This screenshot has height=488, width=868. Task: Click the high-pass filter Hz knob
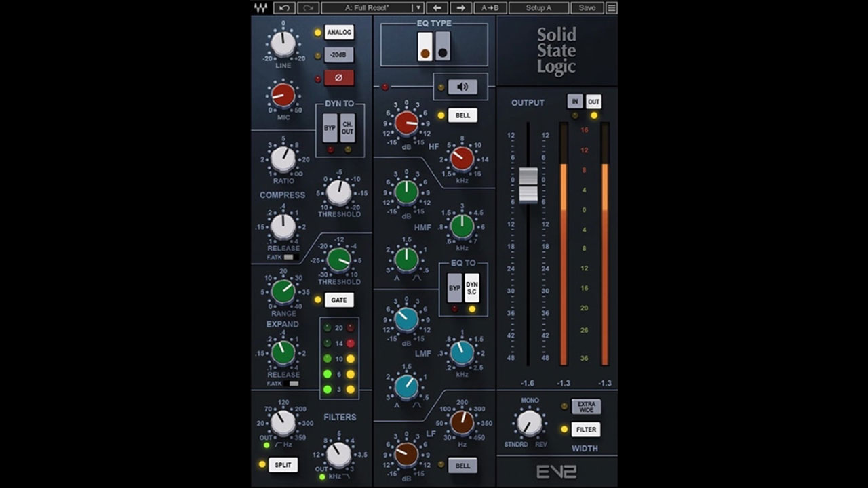click(283, 423)
